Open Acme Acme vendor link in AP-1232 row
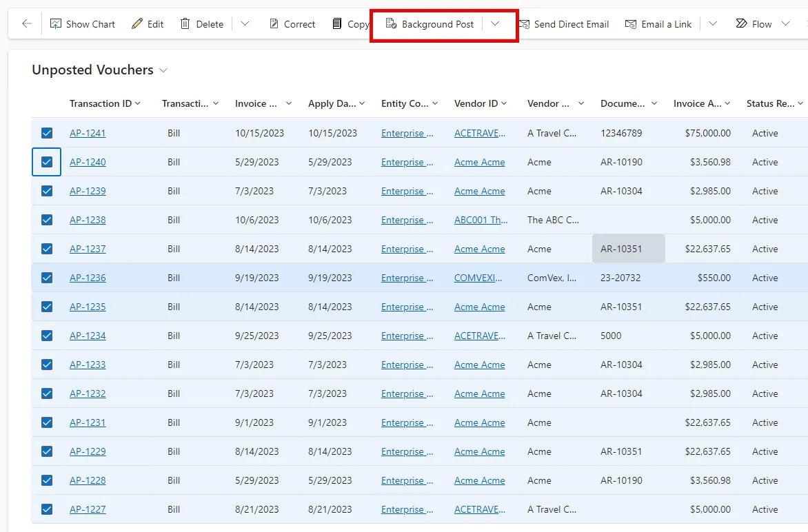Viewport: 808px width, 532px height. coord(479,393)
